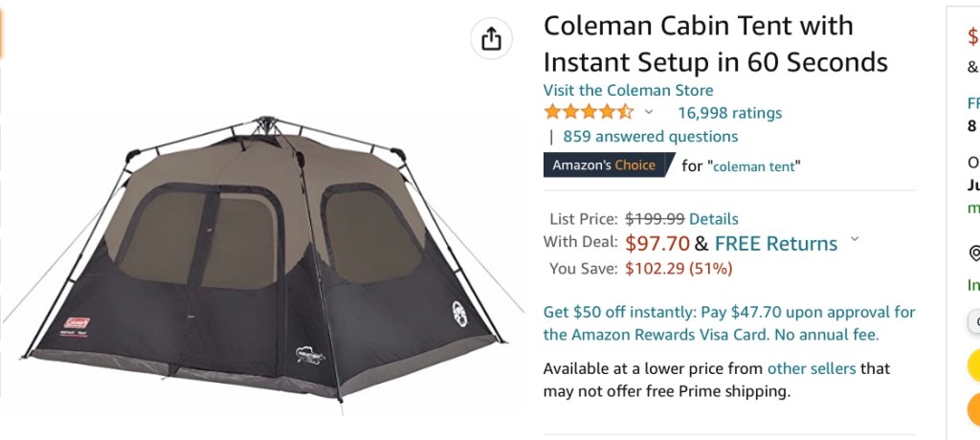
Task: Click the FREE Returns link
Action: [x=775, y=243]
